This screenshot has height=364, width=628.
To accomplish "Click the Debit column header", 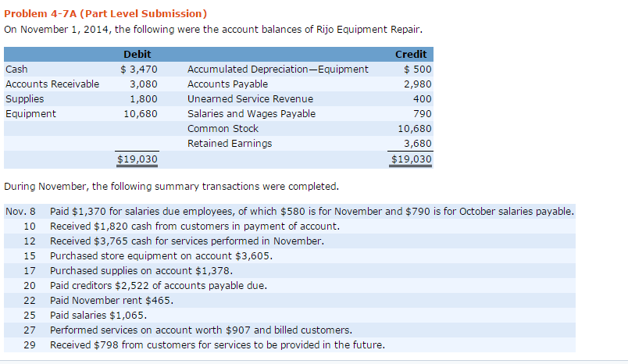I will (137, 54).
